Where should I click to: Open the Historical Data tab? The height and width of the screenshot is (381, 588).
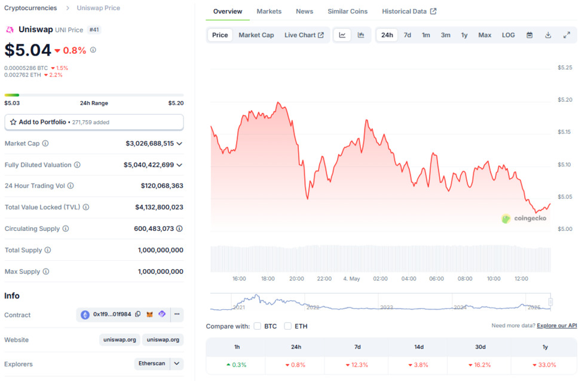[x=409, y=11]
